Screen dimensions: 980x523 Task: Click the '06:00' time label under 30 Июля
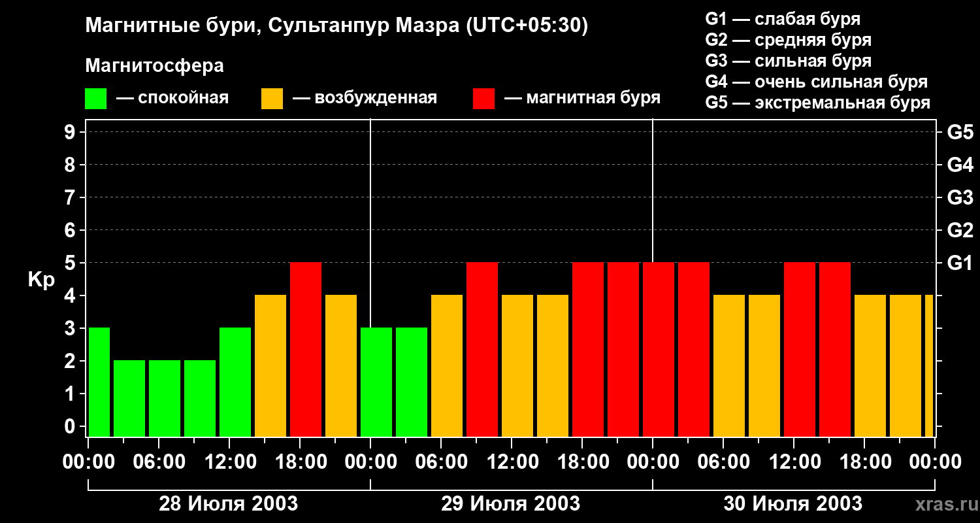tap(723, 462)
